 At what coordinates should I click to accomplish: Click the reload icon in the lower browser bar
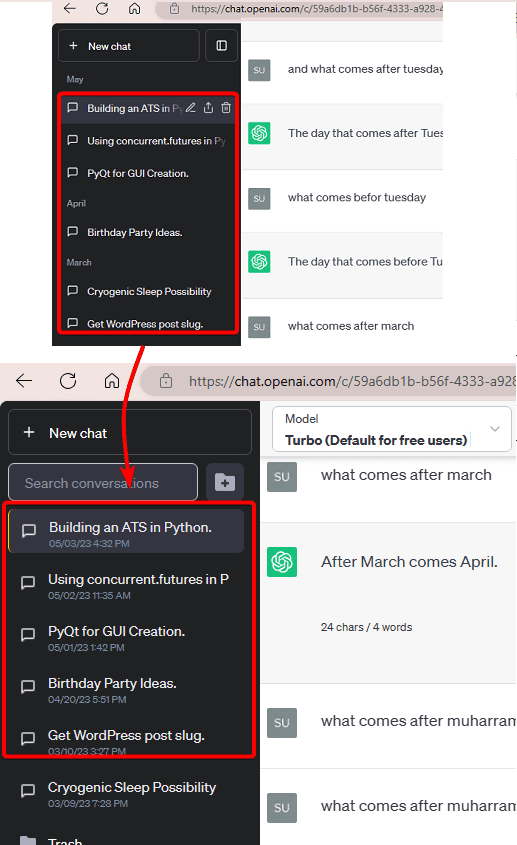pos(68,381)
